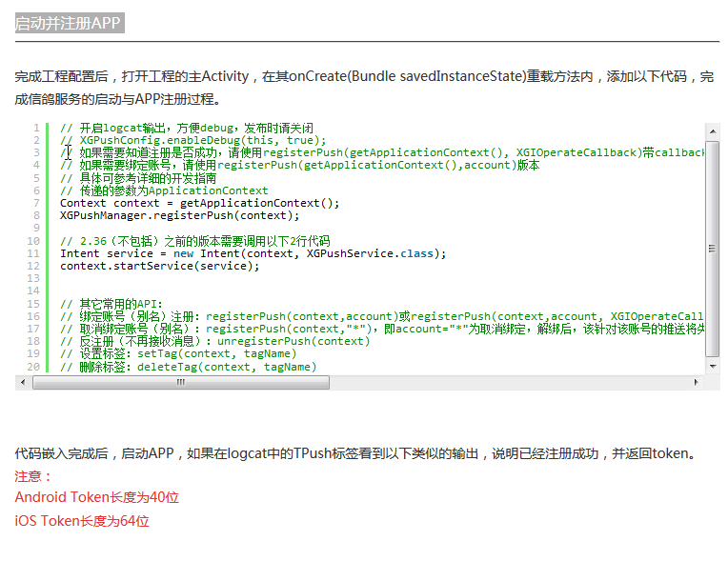
Task: Click the comment 取消绑定账号 on line 17
Action: point(382,329)
